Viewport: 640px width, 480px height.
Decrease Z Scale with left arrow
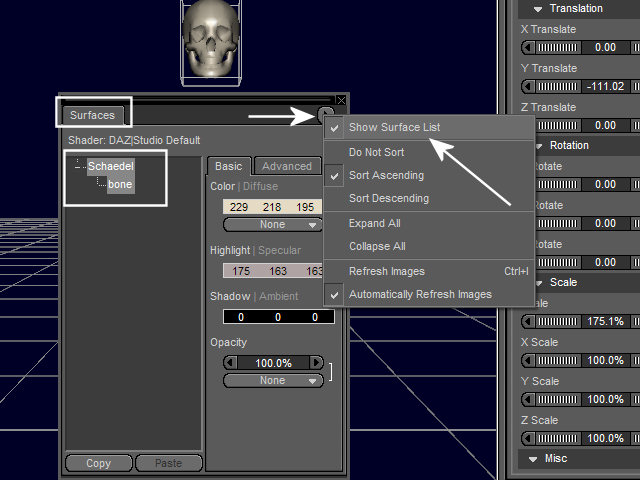(x=529, y=439)
